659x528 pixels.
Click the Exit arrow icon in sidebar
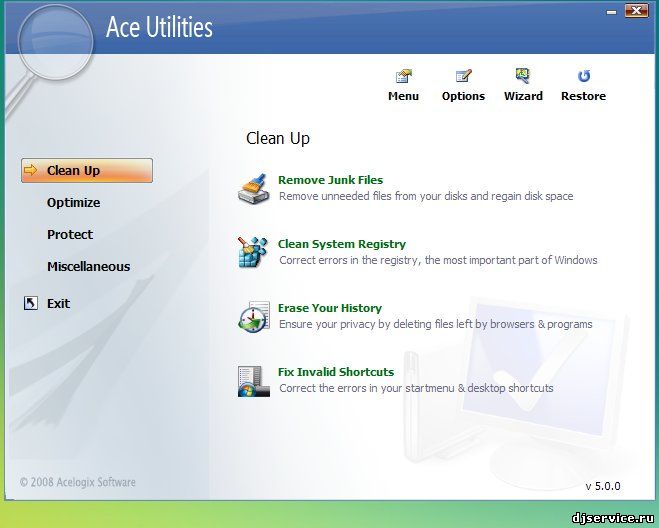(x=30, y=303)
